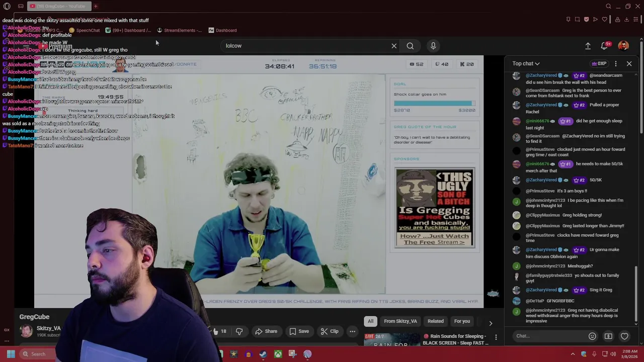The image size is (644, 362).
Task: Select the From Skitzy_VA chip
Action: pos(400,321)
